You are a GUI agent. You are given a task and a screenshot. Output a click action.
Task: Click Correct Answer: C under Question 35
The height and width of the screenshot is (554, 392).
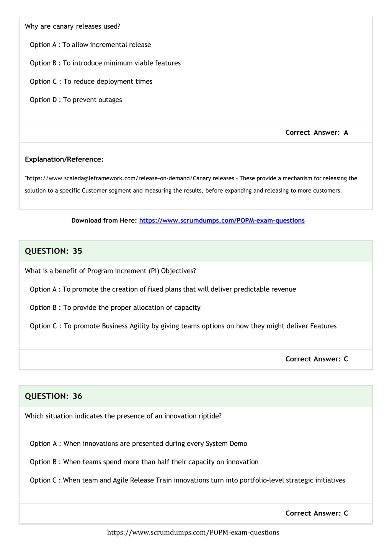pos(317,359)
